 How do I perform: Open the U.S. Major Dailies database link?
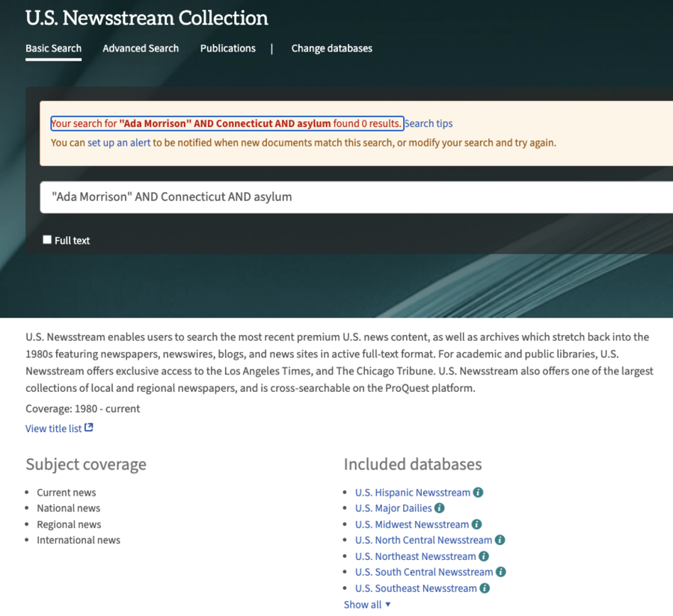click(394, 508)
